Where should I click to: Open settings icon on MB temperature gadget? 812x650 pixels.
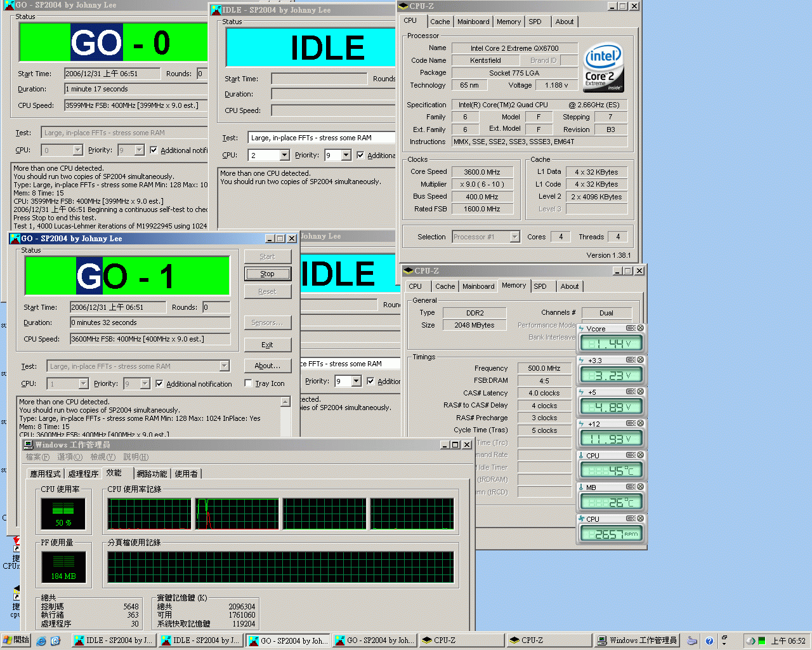pos(631,487)
